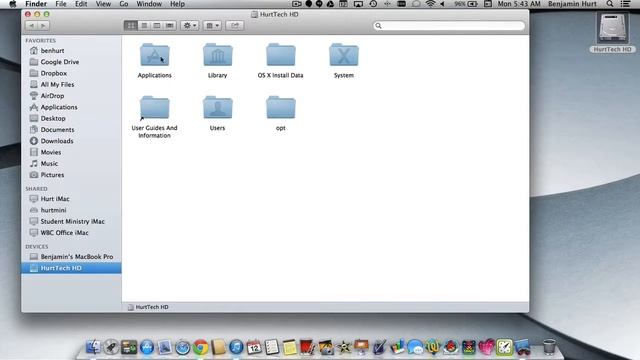Select WBC Office iMac
Viewport: 640px width, 360px height.
pos(64,233)
